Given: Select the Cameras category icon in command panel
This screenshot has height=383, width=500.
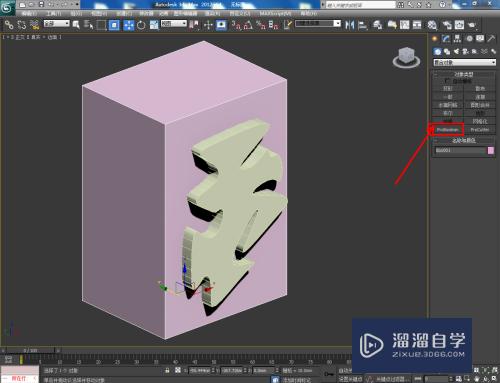Looking at the screenshot, I should [x=465, y=51].
